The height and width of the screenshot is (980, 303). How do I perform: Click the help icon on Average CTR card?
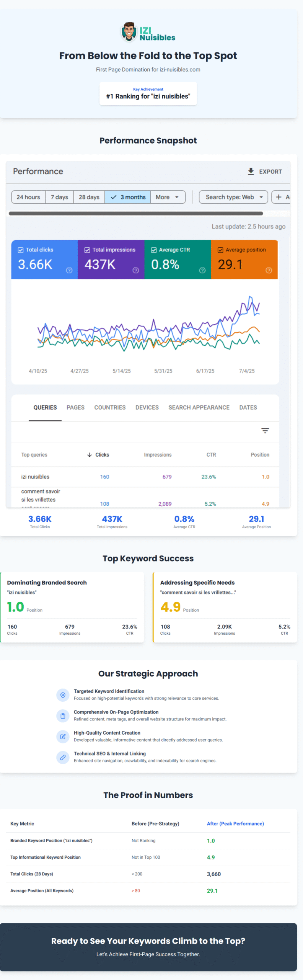coord(202,270)
